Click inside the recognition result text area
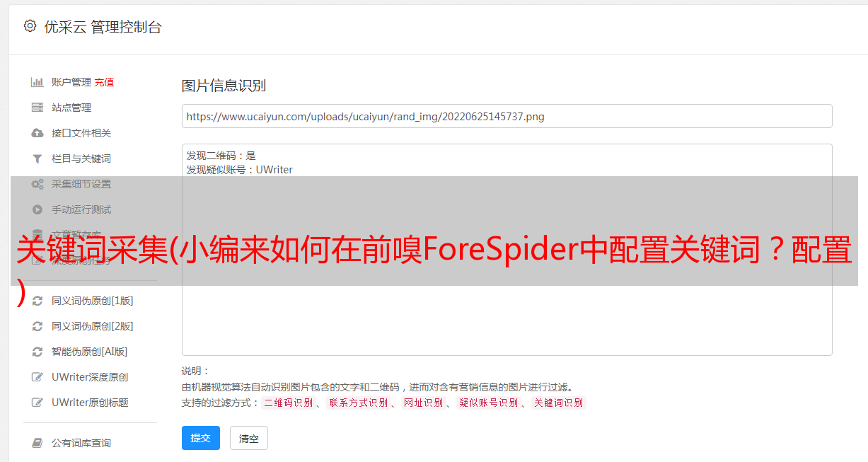The width and height of the screenshot is (868, 462). pos(507,249)
